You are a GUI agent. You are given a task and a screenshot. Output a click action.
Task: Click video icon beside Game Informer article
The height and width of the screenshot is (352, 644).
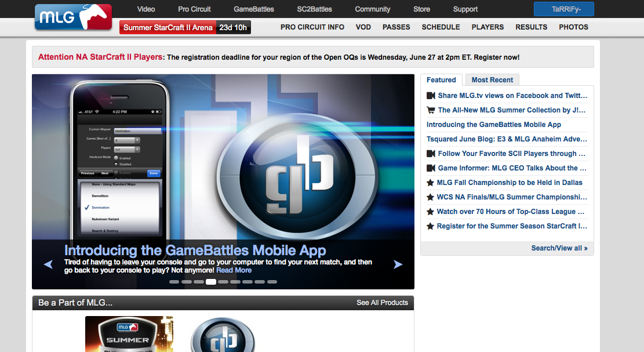(431, 168)
